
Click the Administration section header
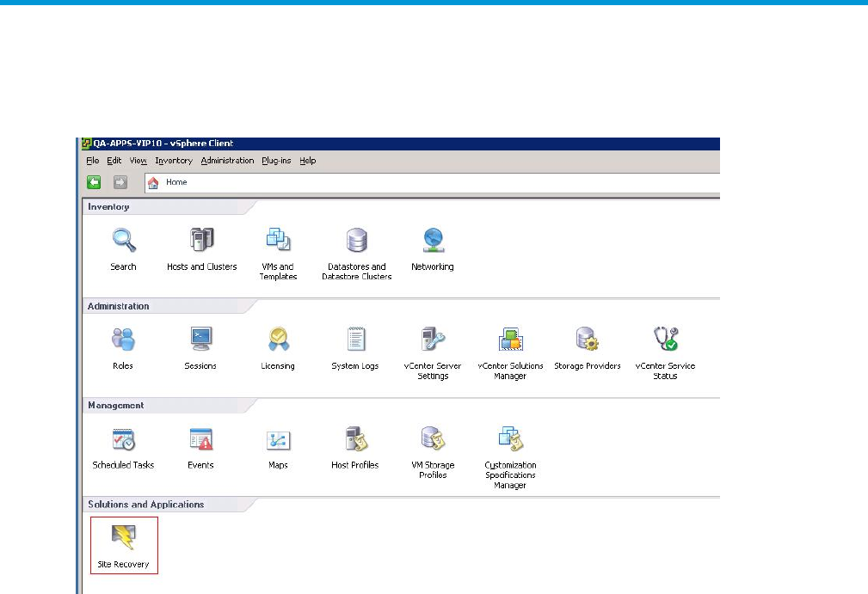click(x=119, y=306)
